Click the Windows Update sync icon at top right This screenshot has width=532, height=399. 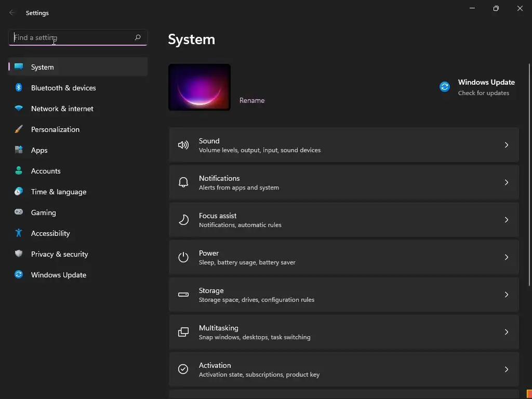point(445,87)
